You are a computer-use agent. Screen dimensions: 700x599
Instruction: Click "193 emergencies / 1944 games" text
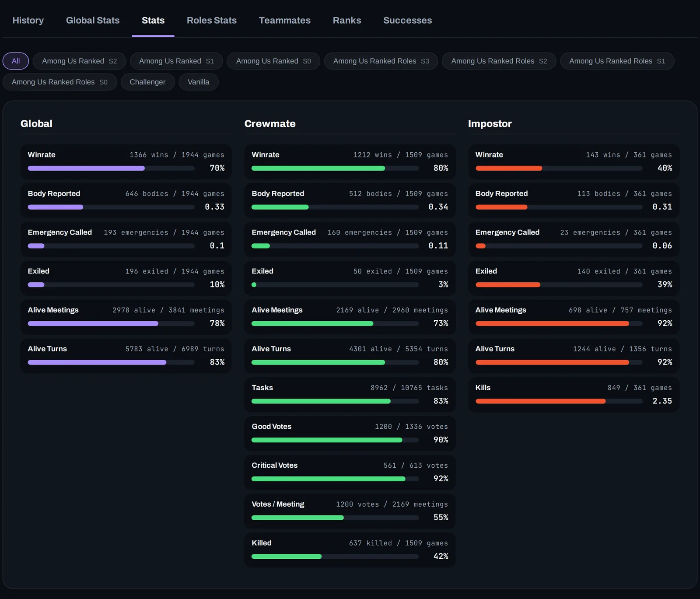[x=164, y=233]
